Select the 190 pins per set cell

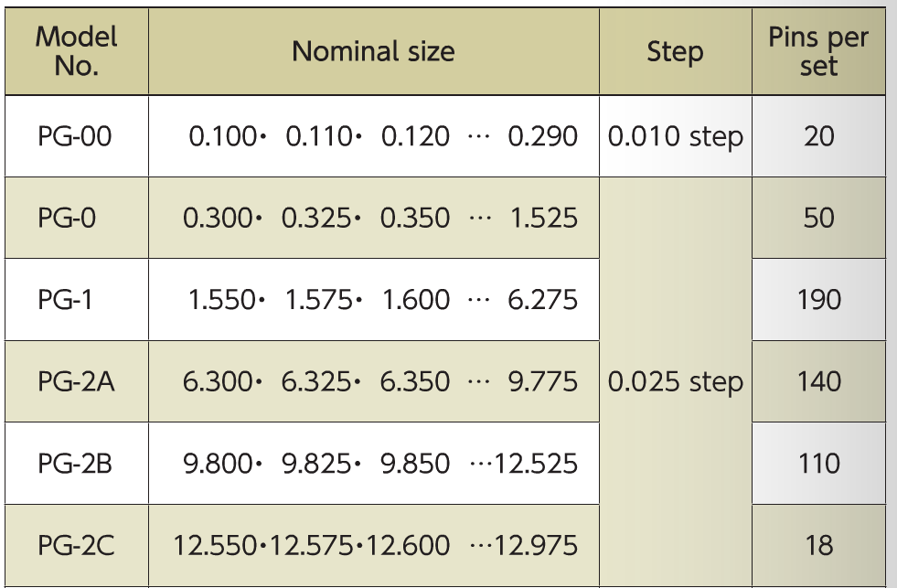(x=818, y=300)
